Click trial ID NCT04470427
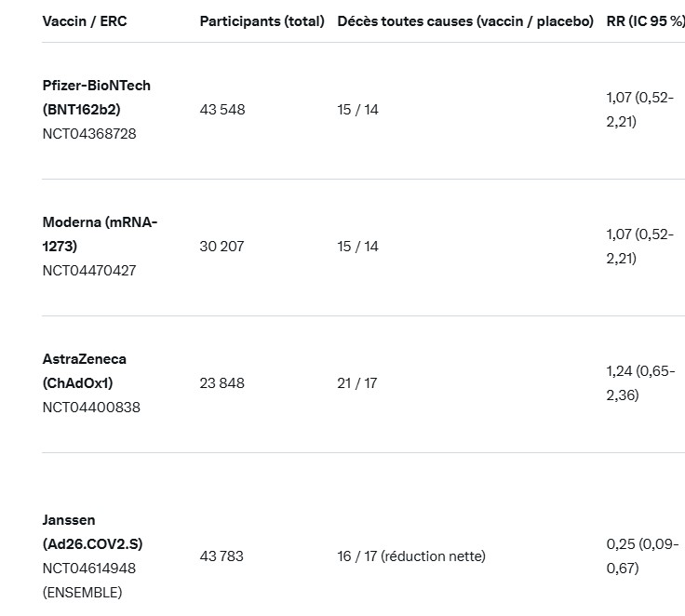This screenshot has width=685, height=616. coord(89,270)
